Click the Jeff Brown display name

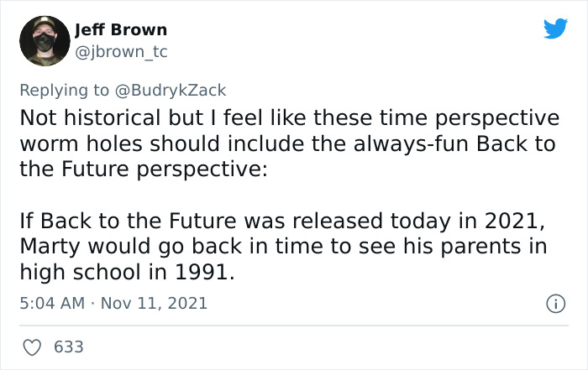click(x=121, y=29)
